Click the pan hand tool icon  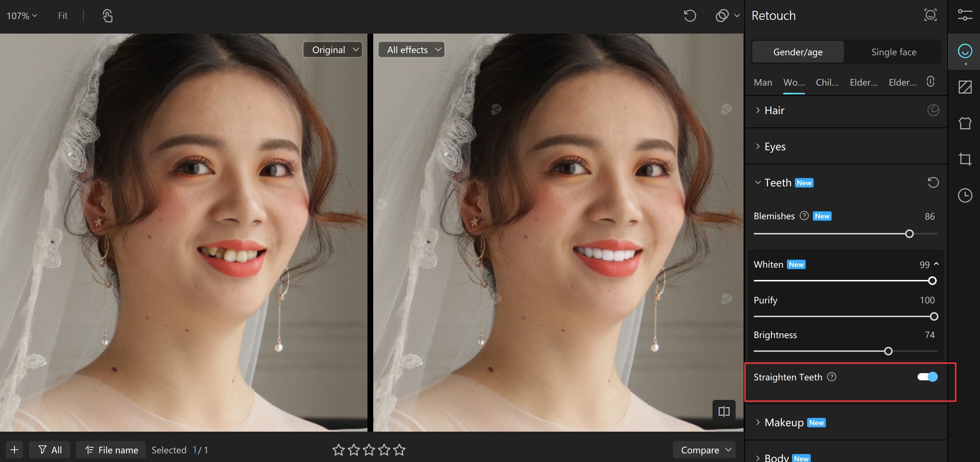(107, 16)
